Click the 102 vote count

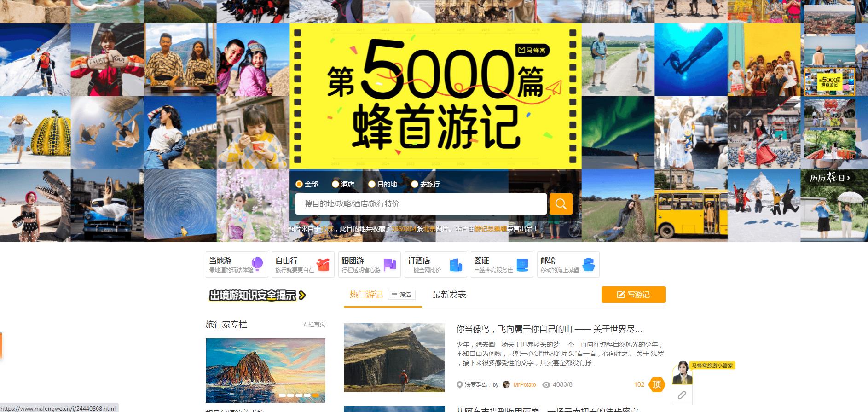tap(639, 384)
